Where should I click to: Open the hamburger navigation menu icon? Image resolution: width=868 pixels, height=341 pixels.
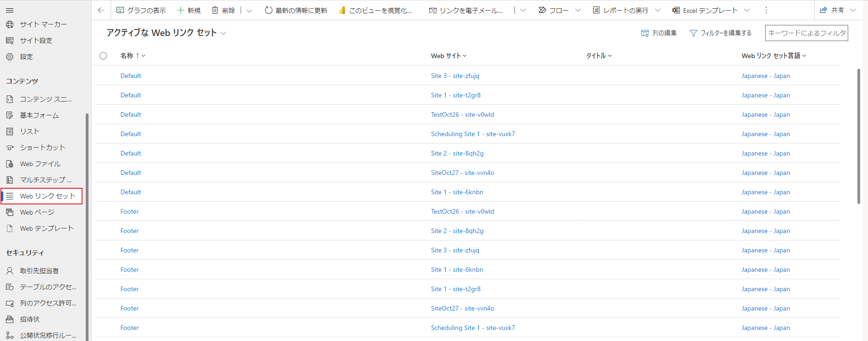click(x=10, y=10)
